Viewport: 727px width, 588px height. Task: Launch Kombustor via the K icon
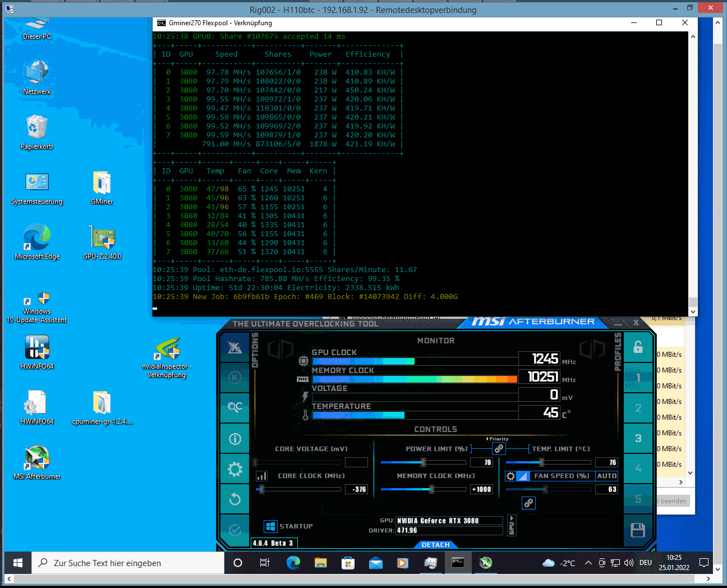tap(235, 378)
